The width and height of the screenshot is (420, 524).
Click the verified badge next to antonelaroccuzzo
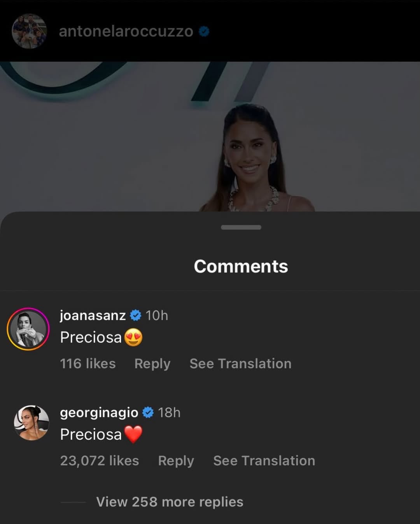click(x=204, y=32)
